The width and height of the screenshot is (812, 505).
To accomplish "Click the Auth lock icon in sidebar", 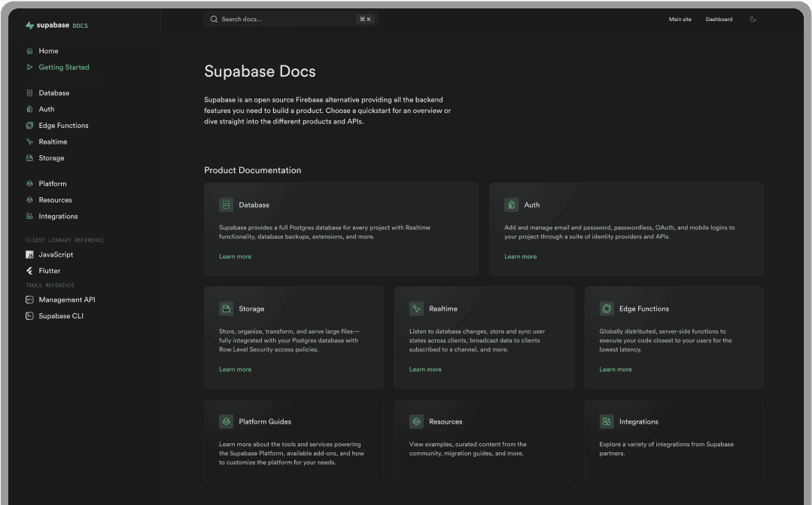I will [29, 109].
